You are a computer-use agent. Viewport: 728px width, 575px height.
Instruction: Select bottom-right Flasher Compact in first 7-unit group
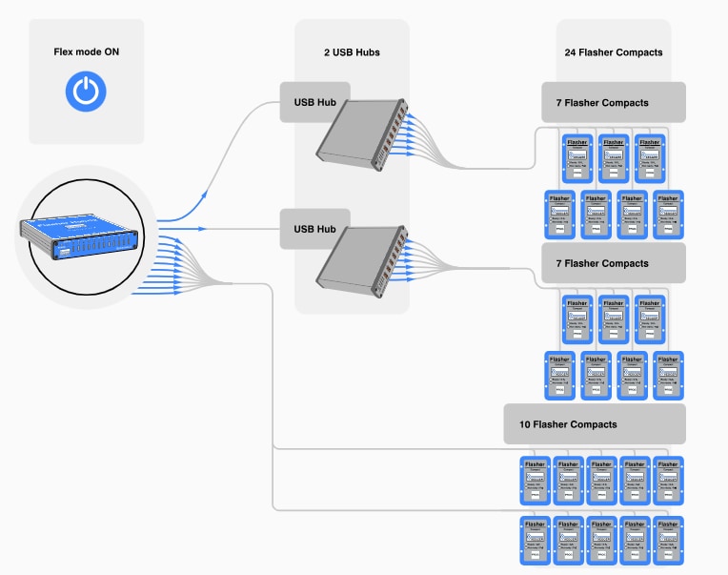[668, 216]
